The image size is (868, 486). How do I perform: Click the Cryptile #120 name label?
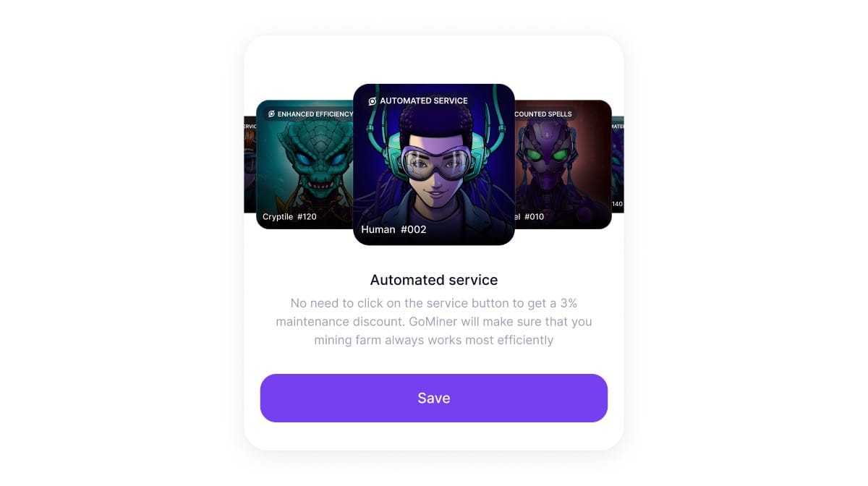pos(289,216)
